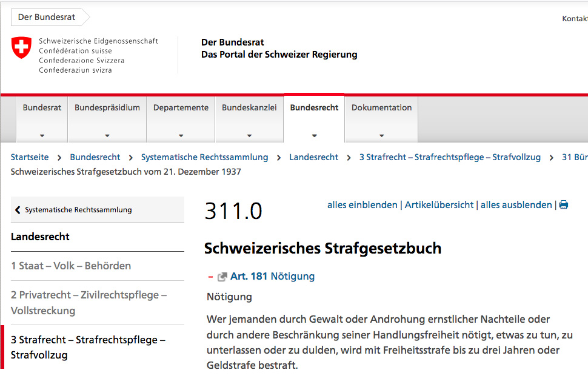Select the active Bundesrecht tab
The height and width of the screenshot is (384, 588).
point(314,108)
